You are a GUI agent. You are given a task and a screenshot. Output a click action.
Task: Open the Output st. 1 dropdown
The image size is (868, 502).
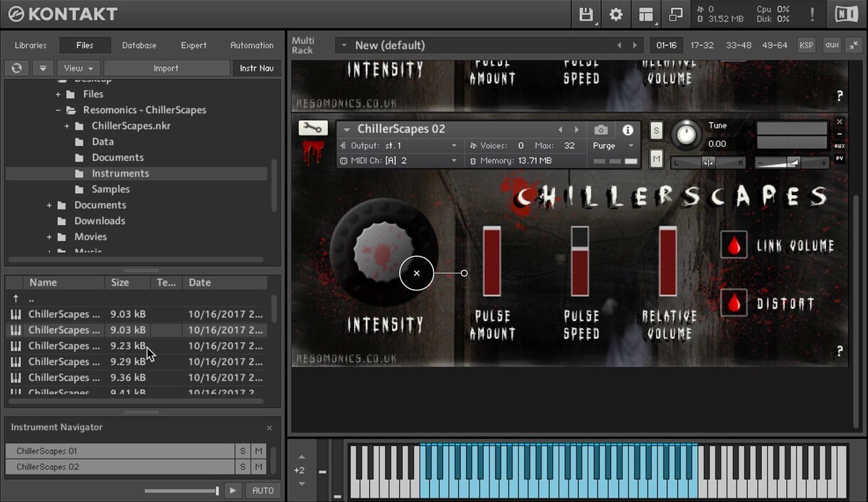point(399,145)
